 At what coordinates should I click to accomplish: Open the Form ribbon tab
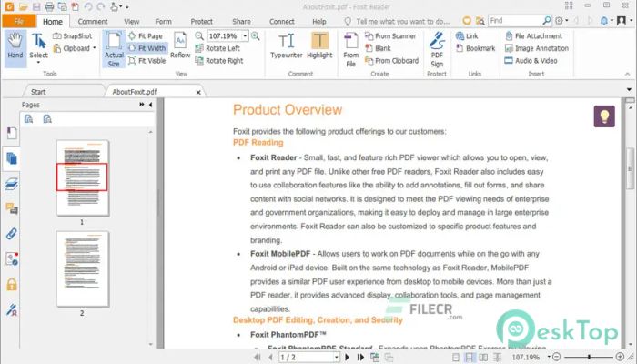(x=163, y=22)
